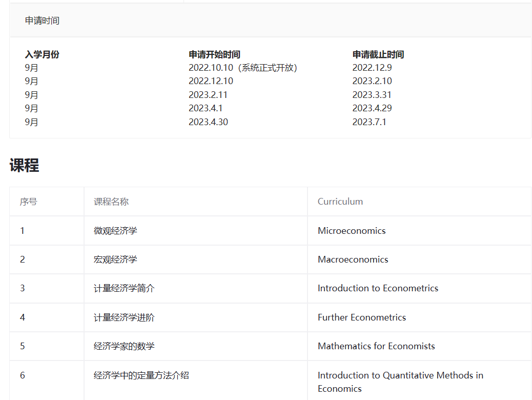Click the 经济学中的定量方法介绍 course cell
This screenshot has height=400, width=532.
141,375
